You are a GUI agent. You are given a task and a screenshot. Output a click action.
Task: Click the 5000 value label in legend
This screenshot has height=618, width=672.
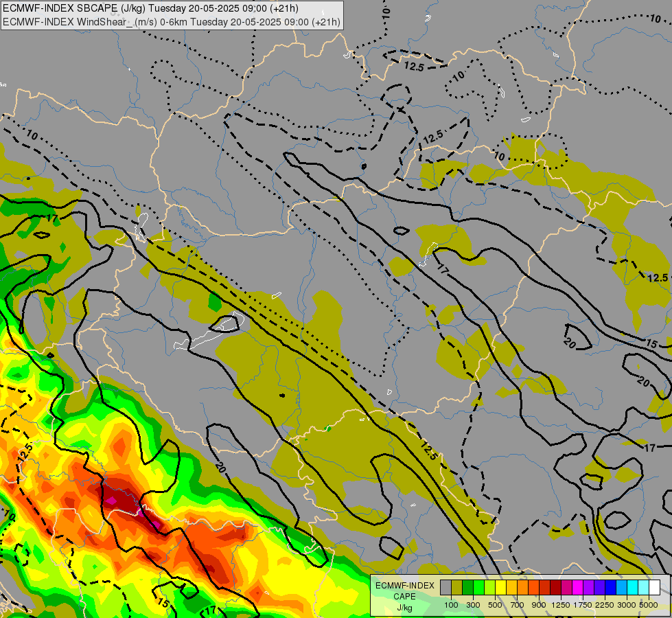tap(649, 605)
